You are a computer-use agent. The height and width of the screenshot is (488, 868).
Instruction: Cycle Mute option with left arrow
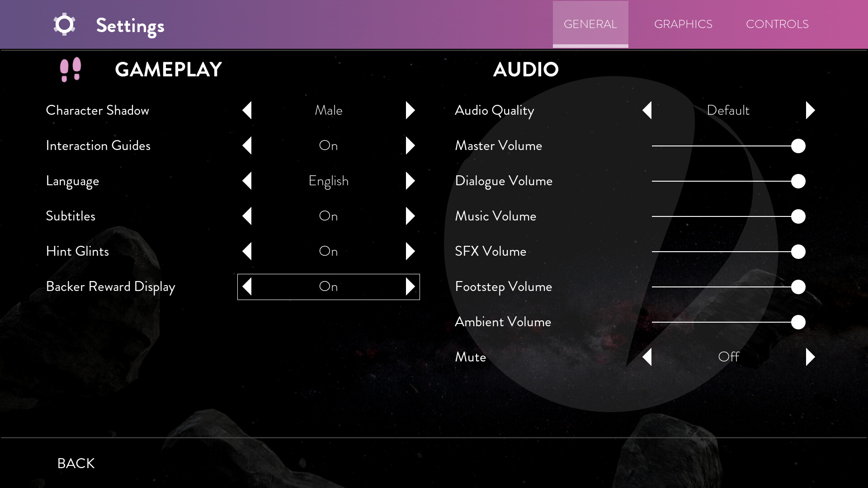click(647, 357)
